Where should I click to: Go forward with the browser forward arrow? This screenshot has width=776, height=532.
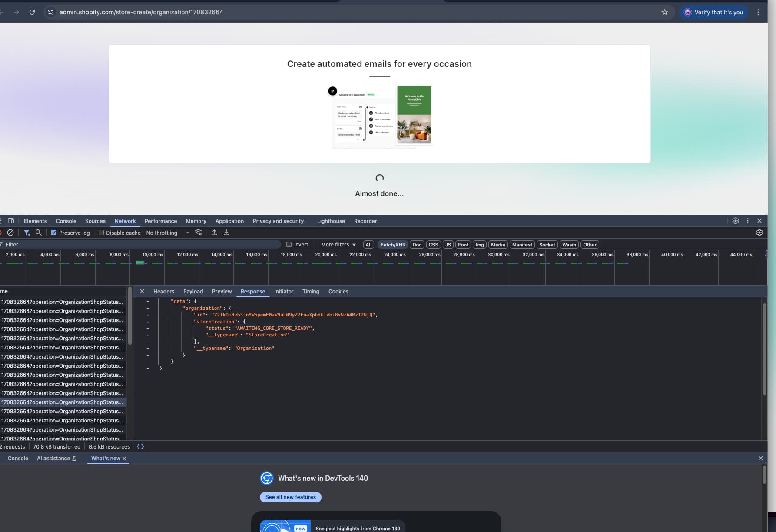coord(17,12)
